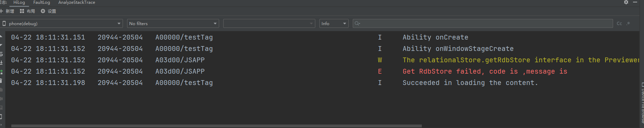Click the I level in Succeeded loading row

[x=380, y=83]
